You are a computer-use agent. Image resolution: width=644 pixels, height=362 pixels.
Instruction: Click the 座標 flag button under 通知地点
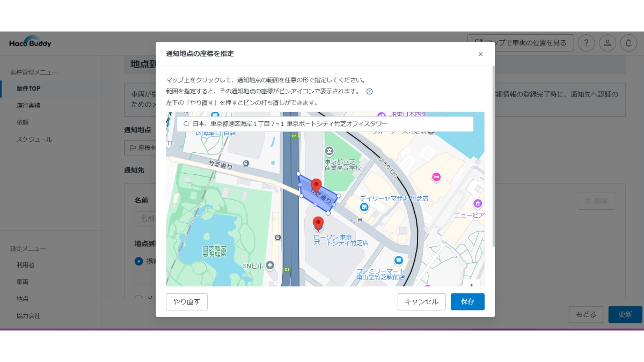click(141, 147)
